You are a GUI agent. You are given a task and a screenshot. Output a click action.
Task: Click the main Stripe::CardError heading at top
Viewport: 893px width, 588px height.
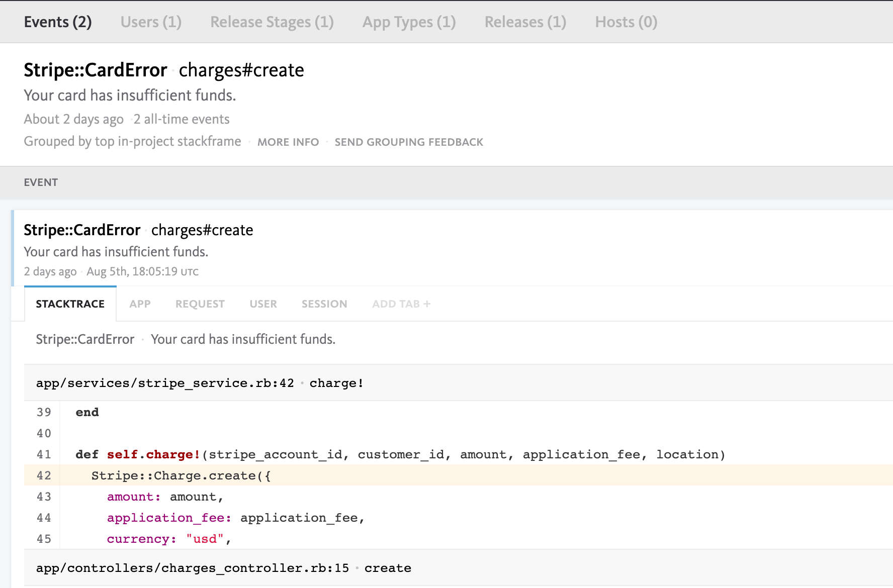tap(96, 70)
